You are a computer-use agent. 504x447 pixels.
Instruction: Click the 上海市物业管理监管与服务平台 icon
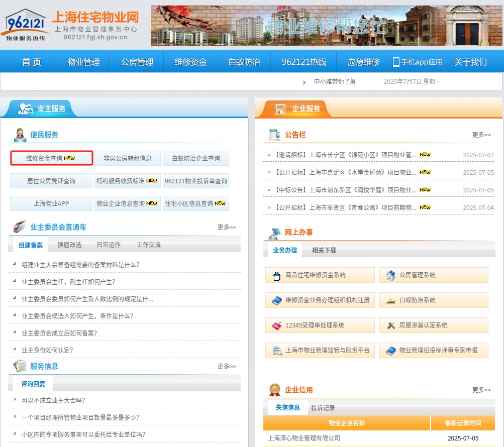click(276, 351)
